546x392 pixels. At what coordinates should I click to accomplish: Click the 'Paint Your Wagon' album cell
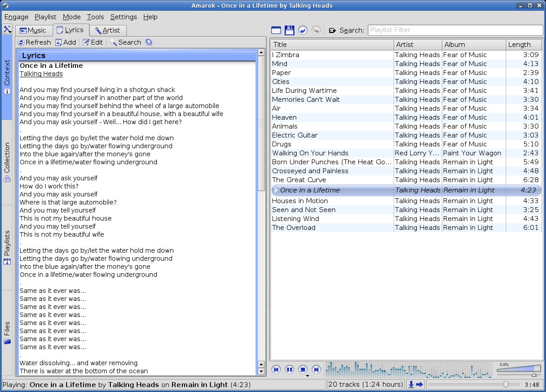pyautogui.click(x=472, y=153)
